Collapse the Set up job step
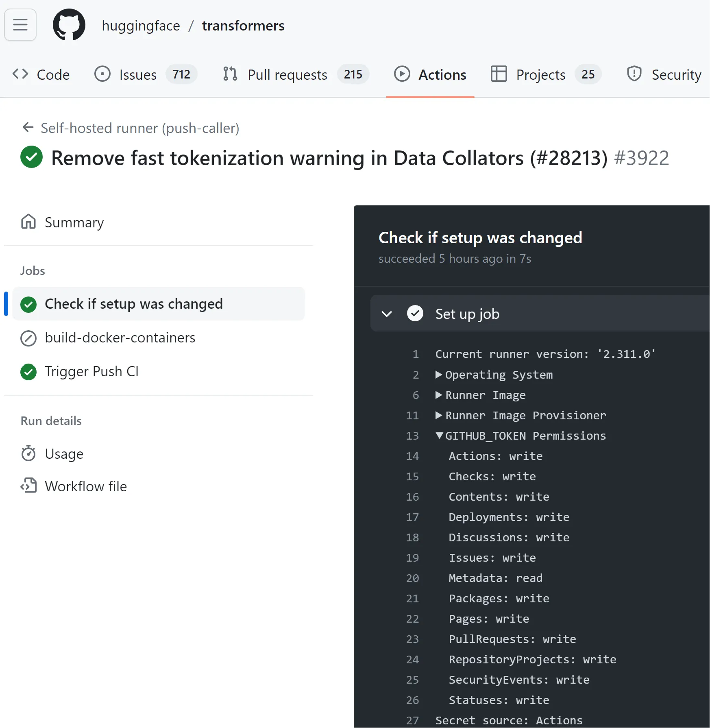710x728 pixels. tap(387, 314)
